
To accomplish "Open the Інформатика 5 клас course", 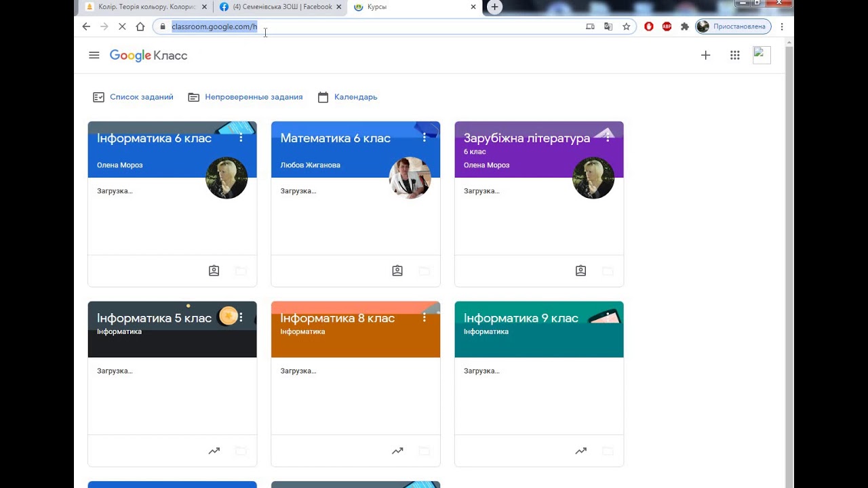I will [154, 319].
